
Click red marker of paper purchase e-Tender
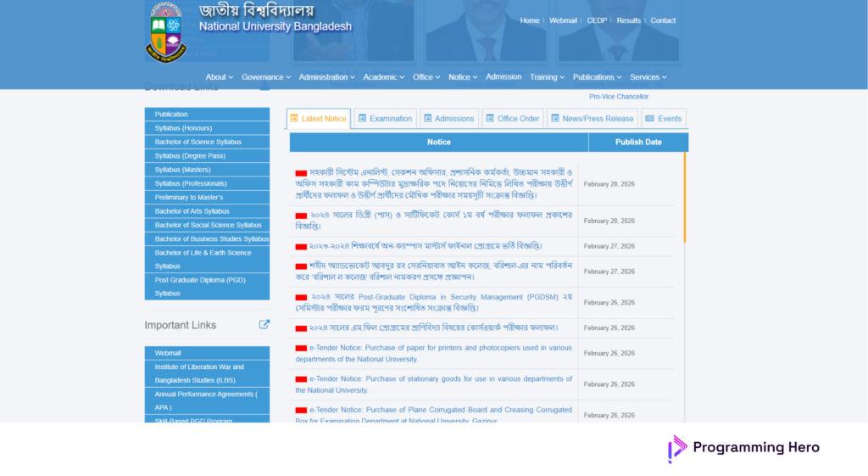click(301, 349)
